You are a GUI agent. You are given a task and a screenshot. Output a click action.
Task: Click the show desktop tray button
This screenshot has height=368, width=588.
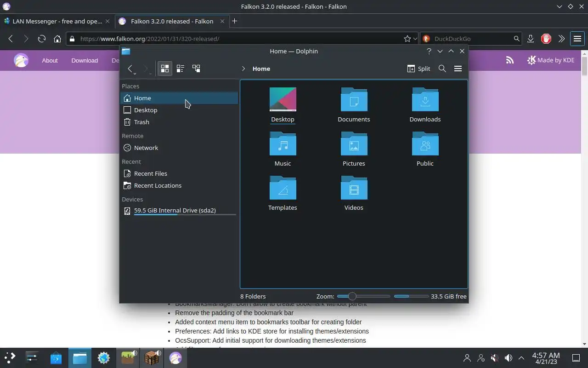tap(576, 358)
